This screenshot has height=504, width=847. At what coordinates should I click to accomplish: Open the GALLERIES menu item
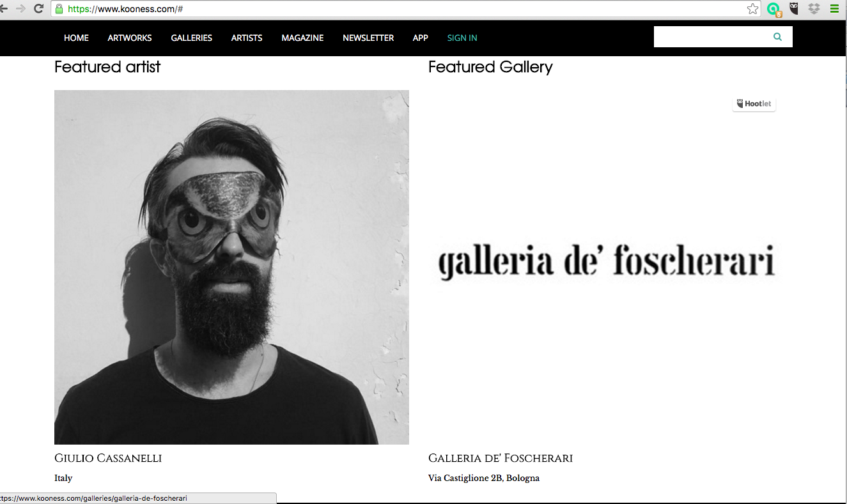(x=192, y=38)
